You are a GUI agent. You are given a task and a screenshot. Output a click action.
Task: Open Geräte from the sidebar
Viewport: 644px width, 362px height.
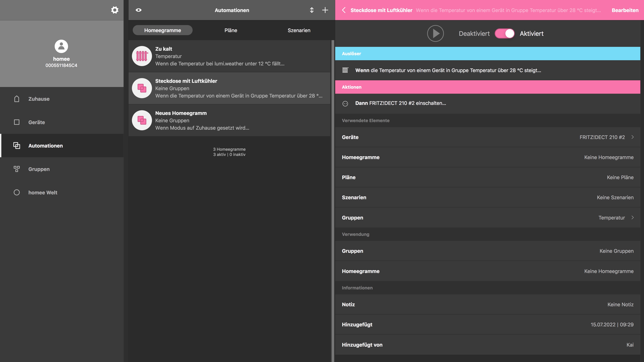click(36, 122)
